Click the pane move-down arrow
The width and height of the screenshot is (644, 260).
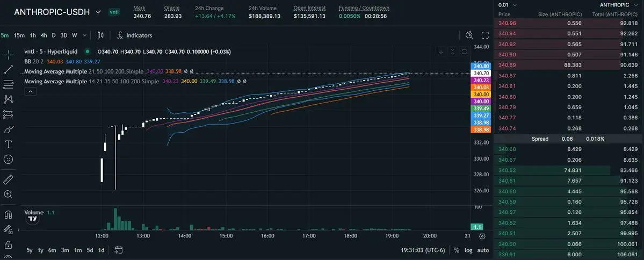pos(441,52)
